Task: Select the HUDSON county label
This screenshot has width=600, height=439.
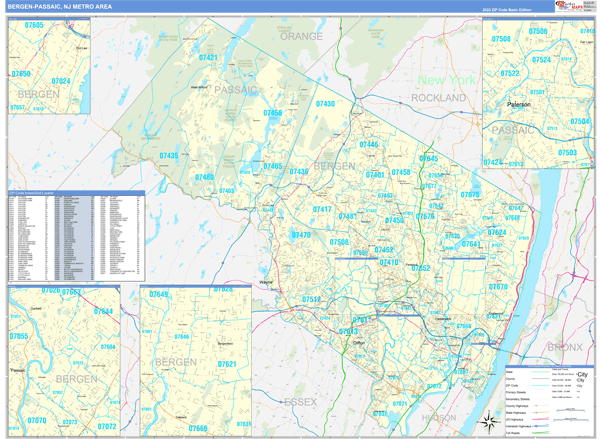Action: point(439,418)
